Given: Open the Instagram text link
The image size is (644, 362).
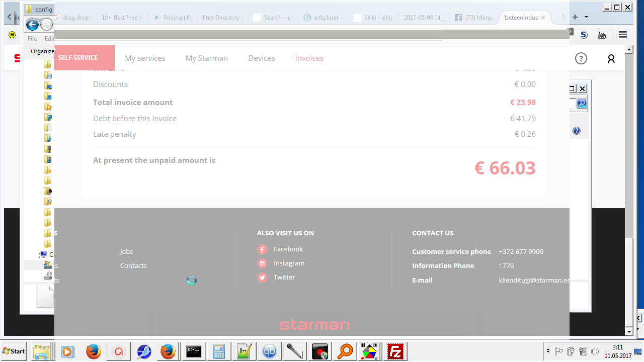Looking at the screenshot, I should click(289, 263).
